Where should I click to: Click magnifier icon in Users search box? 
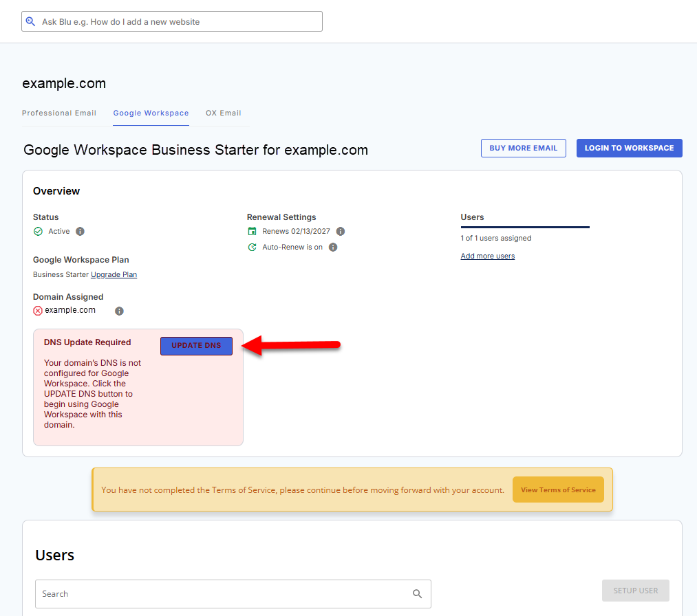417,594
